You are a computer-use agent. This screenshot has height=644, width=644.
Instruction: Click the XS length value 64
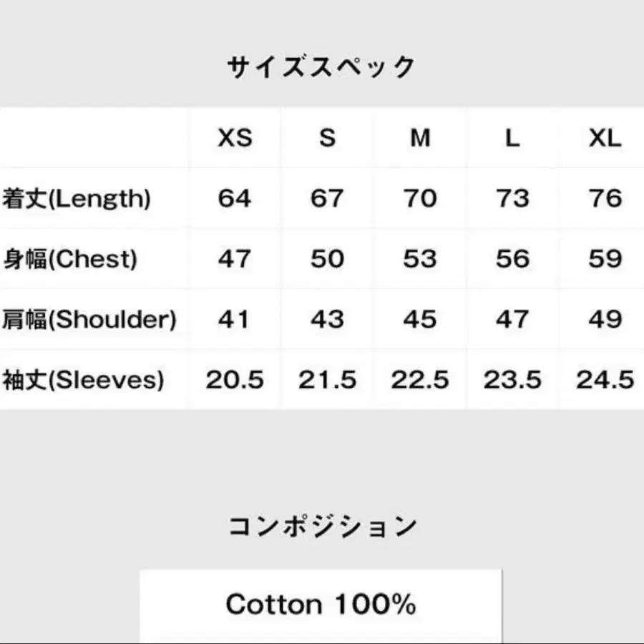pyautogui.click(x=235, y=198)
